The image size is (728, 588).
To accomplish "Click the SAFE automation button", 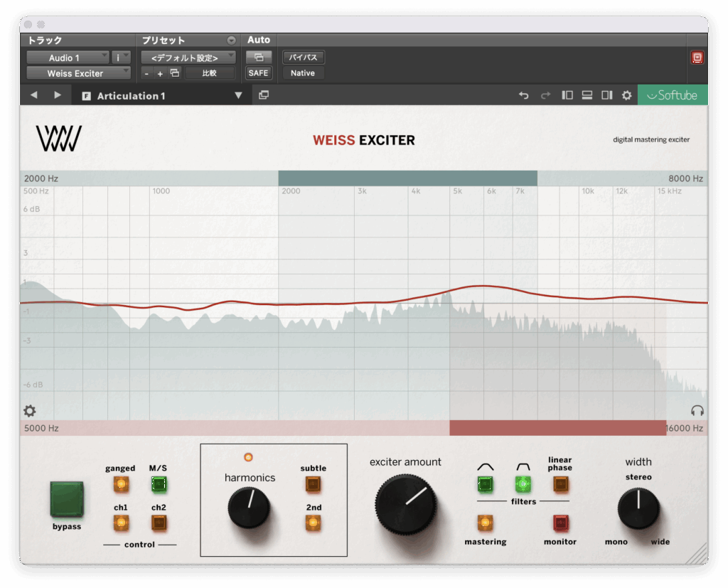I will (258, 73).
